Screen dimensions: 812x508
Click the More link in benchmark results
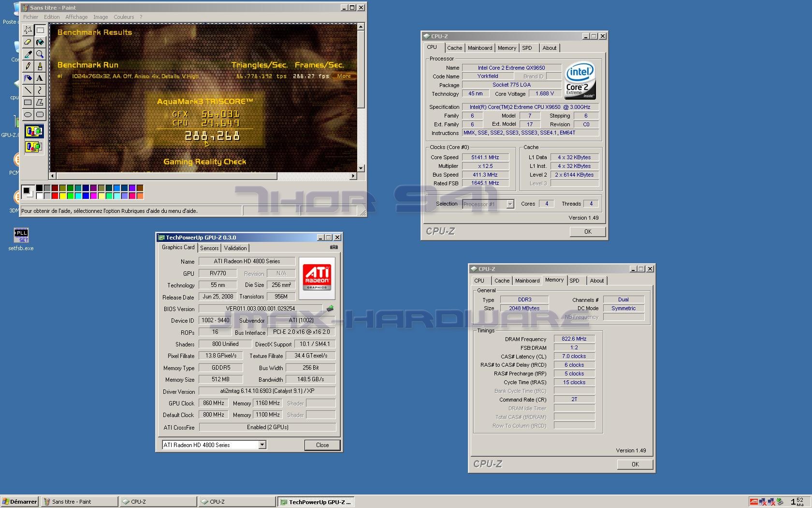click(344, 76)
